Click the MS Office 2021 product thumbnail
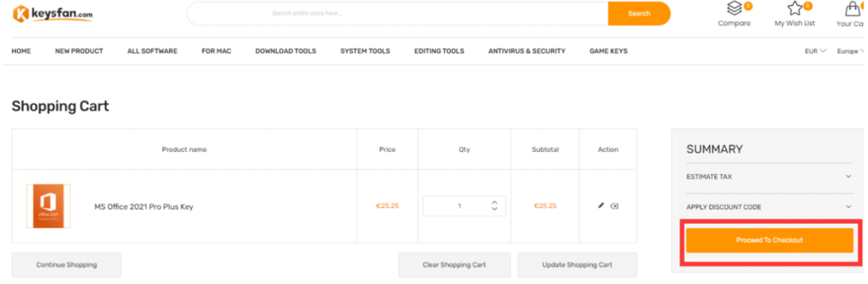The width and height of the screenshot is (868, 284). click(48, 206)
